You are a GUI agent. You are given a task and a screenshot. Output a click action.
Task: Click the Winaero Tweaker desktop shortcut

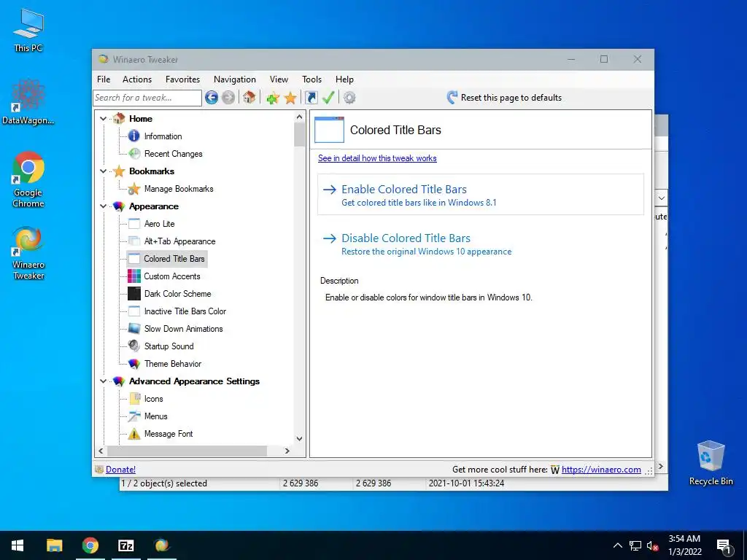pos(28,253)
